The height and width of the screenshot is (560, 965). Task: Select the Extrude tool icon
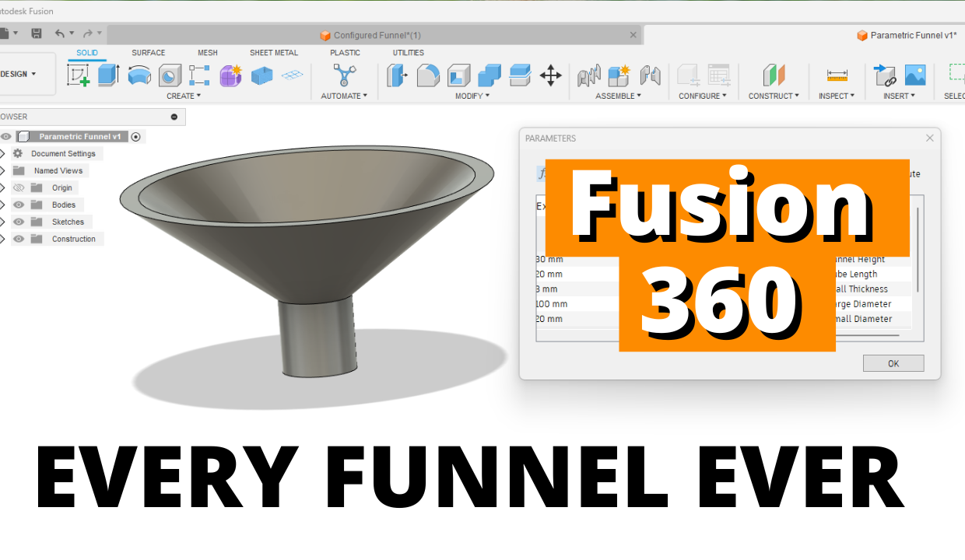108,75
